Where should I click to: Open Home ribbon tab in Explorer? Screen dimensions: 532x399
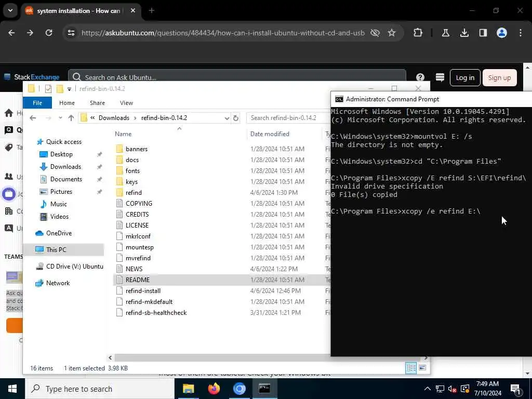click(67, 103)
